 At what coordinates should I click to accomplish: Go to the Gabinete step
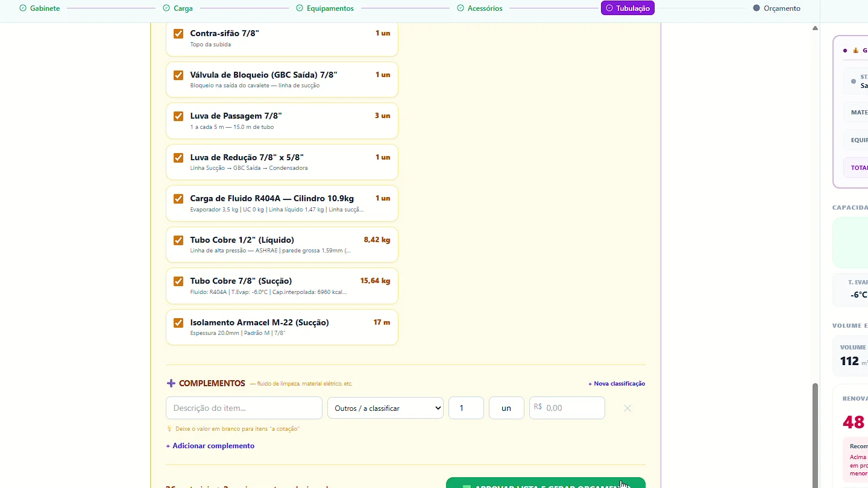(x=40, y=8)
